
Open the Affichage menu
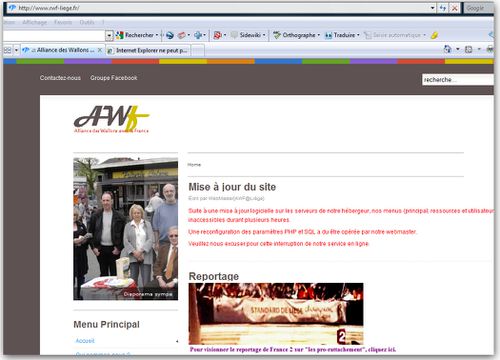click(x=35, y=22)
